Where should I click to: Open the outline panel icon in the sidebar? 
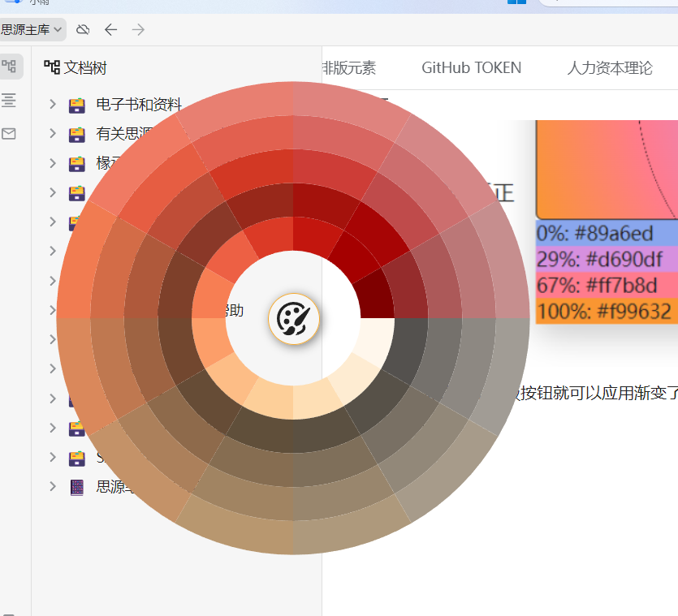10,100
